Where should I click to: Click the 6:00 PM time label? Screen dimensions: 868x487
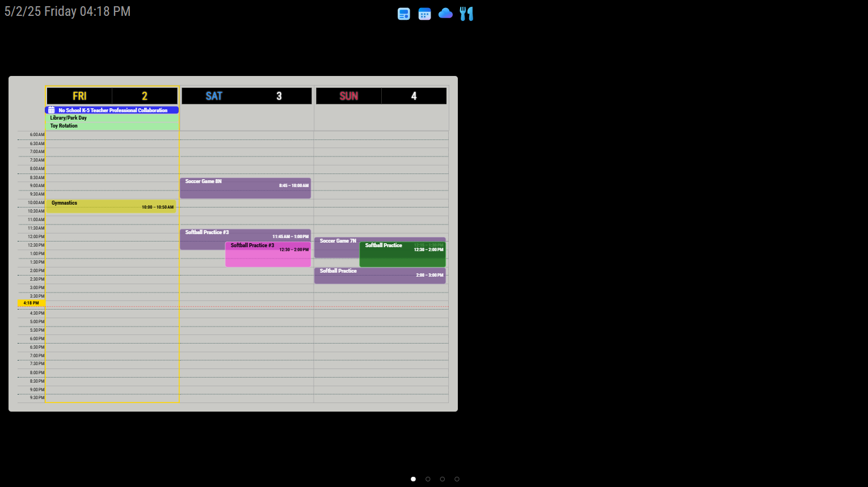point(37,339)
